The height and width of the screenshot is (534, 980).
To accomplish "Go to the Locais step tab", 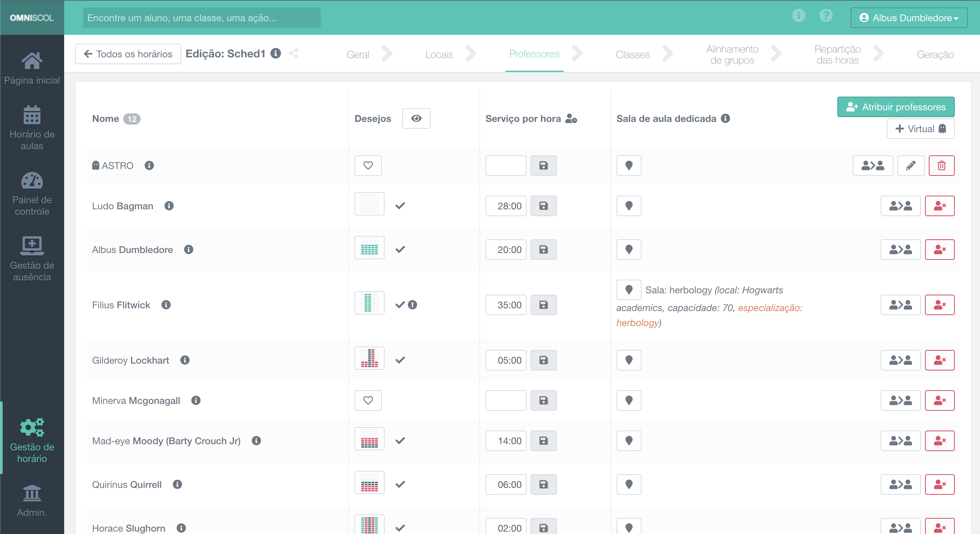I will pyautogui.click(x=438, y=54).
